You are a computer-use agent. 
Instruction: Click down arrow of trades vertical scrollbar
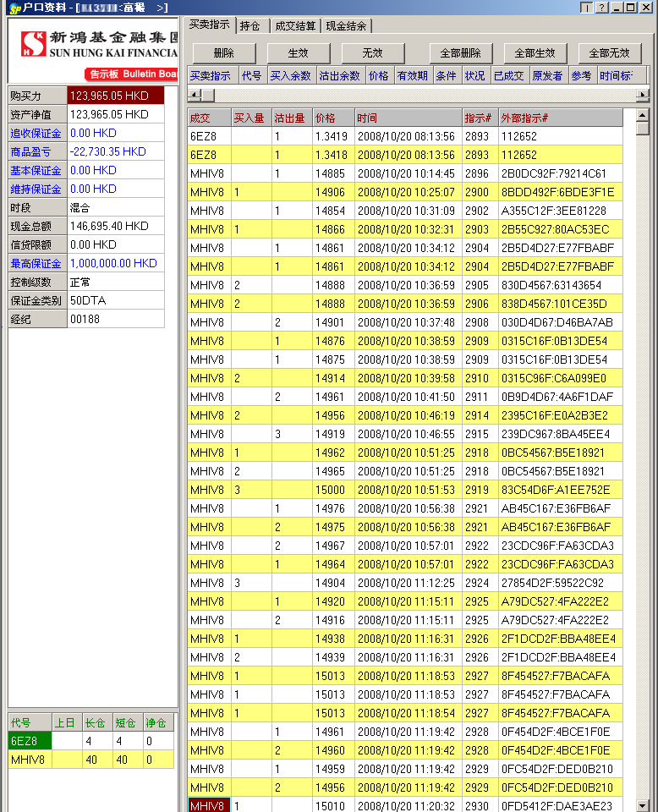[x=643, y=806]
